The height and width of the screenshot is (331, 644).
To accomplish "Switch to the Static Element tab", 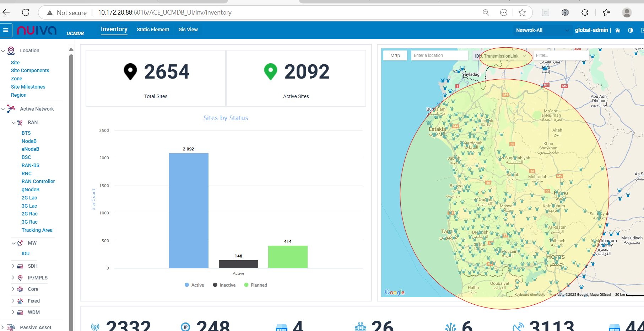I will pyautogui.click(x=153, y=30).
